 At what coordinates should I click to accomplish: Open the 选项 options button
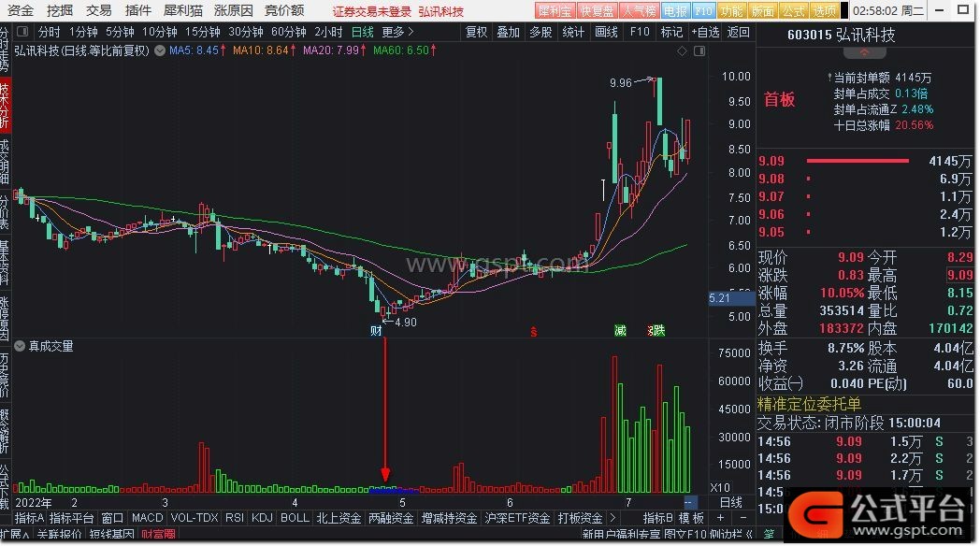(x=824, y=10)
